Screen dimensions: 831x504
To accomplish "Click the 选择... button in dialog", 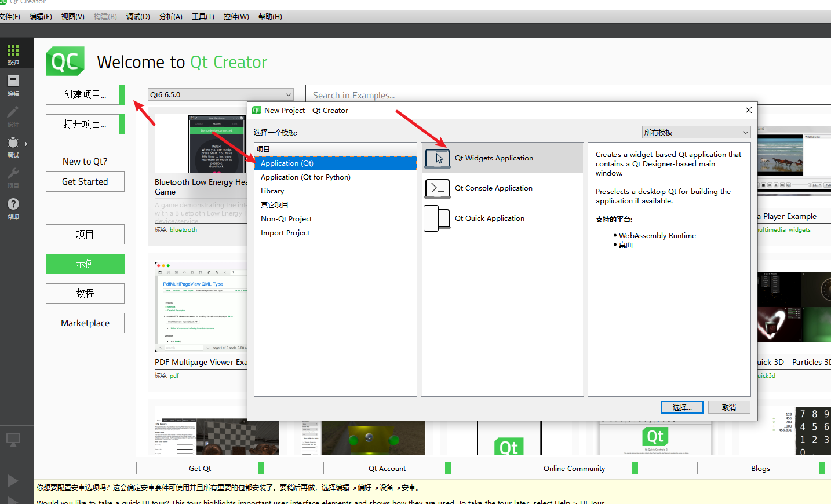I will [x=682, y=407].
